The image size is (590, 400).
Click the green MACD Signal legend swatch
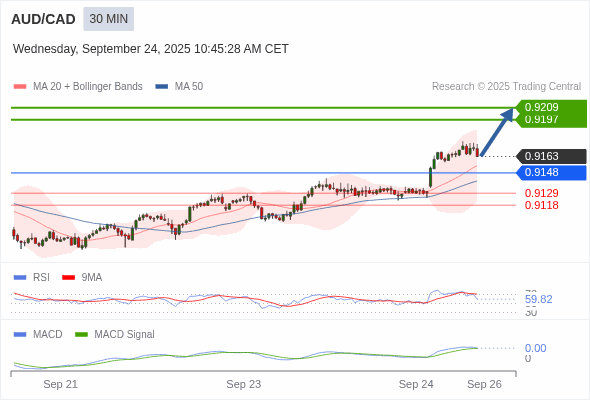click(x=81, y=335)
